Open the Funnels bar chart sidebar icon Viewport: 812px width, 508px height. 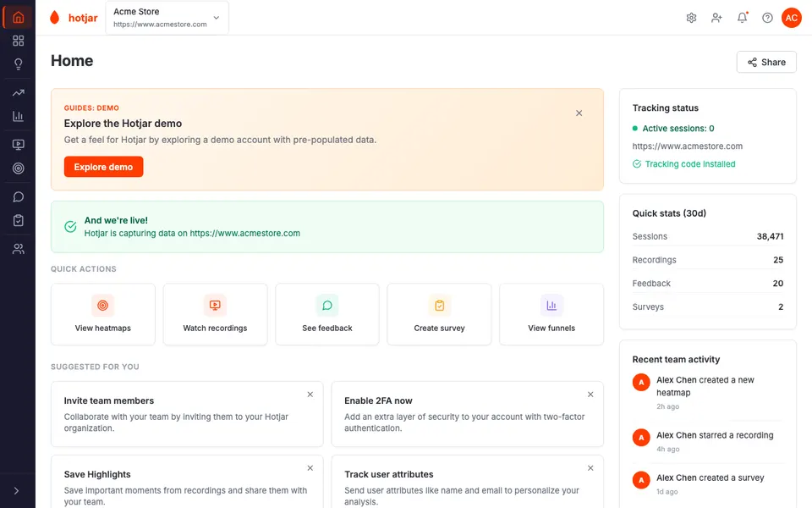18,116
